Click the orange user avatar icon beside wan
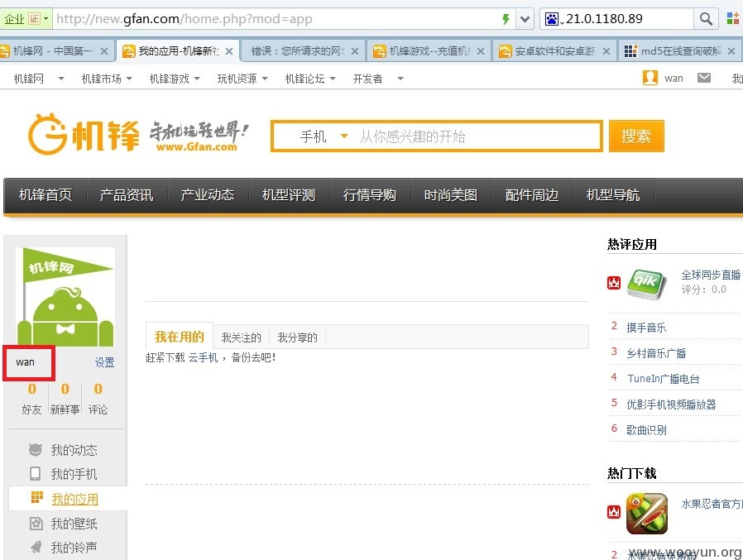This screenshot has height=560, width=743. (650, 78)
